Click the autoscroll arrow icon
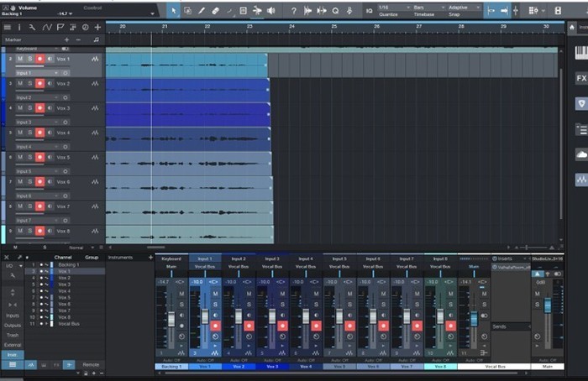The height and width of the screenshot is (381, 588). tap(504, 11)
